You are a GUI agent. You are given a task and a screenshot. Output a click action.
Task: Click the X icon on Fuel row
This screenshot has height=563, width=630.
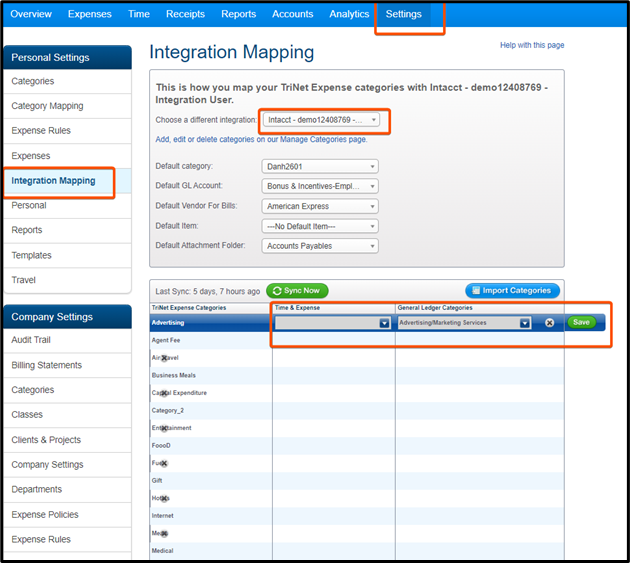[163, 463]
